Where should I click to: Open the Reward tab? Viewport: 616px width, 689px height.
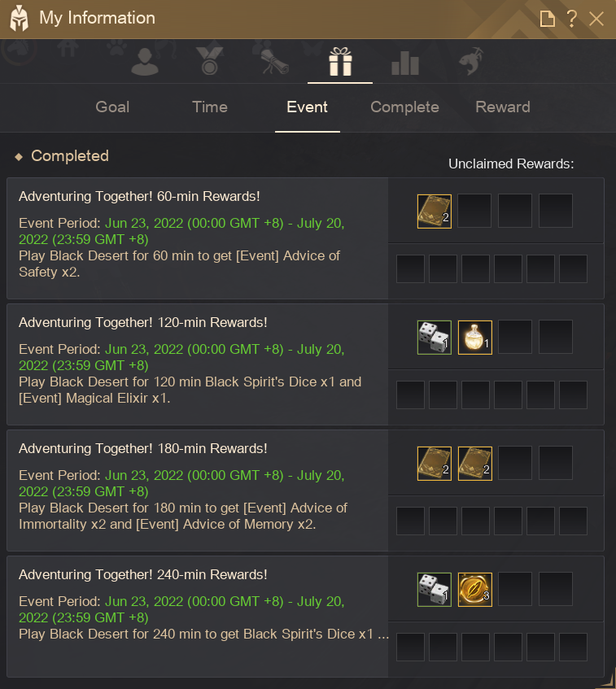tap(503, 107)
